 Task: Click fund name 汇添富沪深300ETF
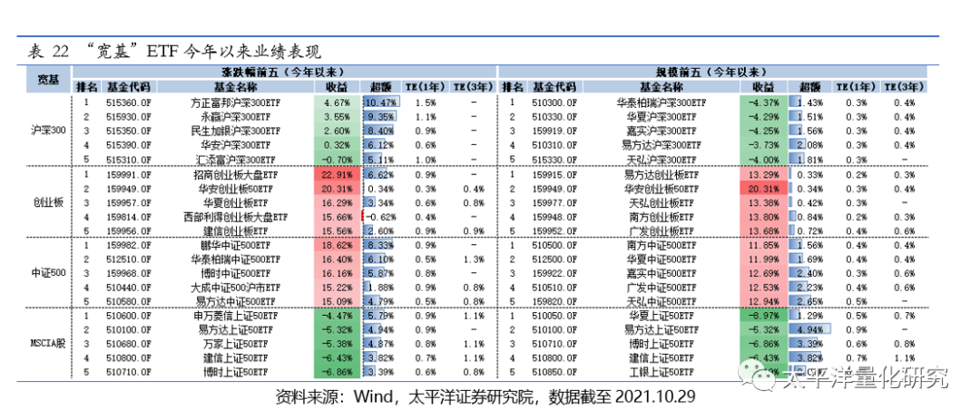[x=236, y=160]
